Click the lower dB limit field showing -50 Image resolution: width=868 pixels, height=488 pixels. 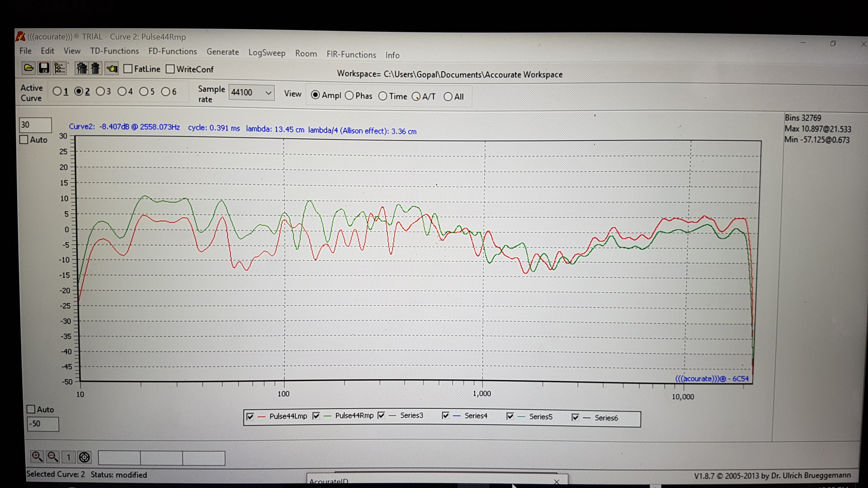click(43, 424)
